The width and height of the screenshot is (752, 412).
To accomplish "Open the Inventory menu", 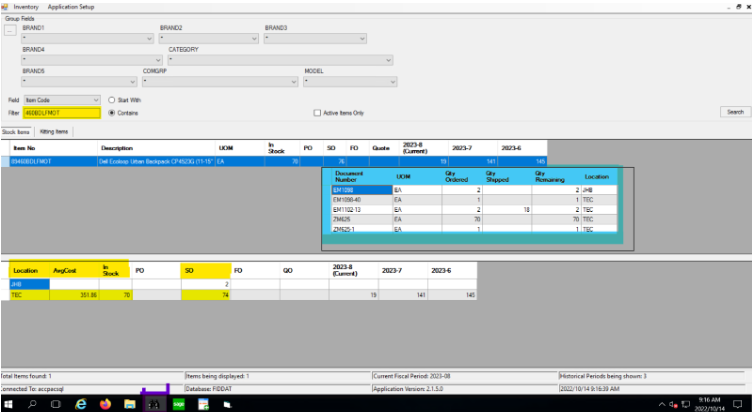I will [26, 6].
